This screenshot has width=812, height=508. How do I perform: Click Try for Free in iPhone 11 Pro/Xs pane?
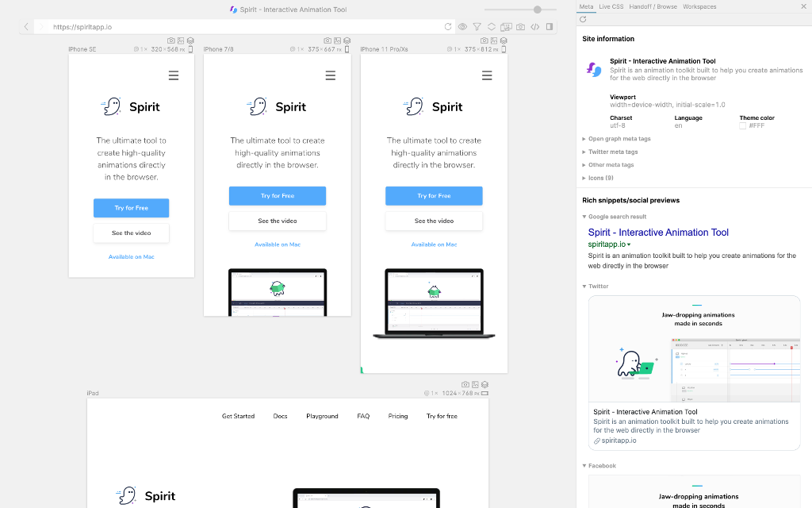434,196
